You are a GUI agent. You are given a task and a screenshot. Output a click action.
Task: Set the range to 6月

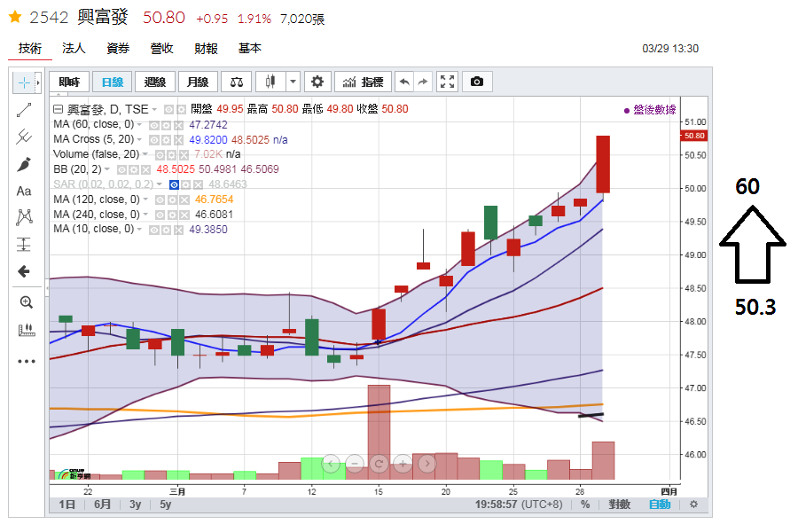click(102, 505)
